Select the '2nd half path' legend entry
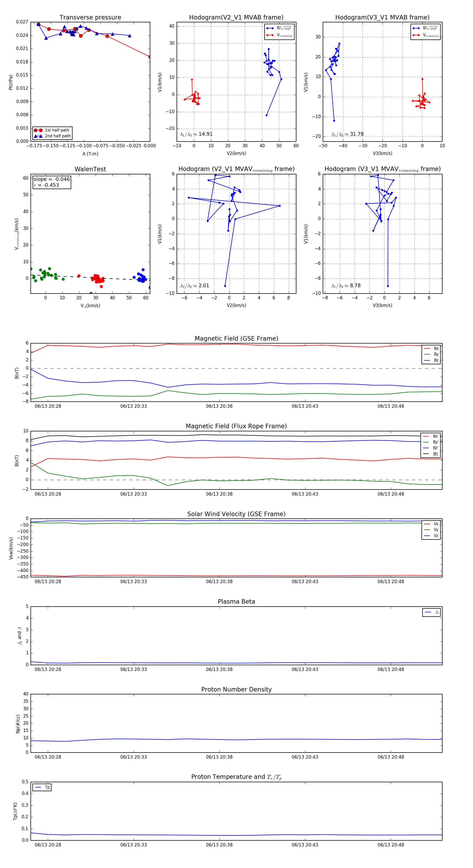 click(x=53, y=136)
